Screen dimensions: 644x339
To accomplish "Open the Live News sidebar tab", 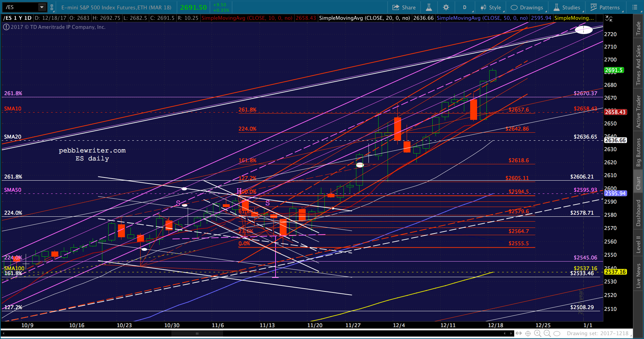I will [x=638, y=276].
